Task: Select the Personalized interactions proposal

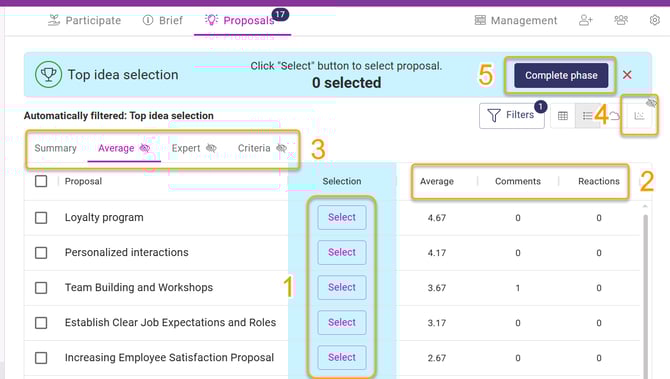Action: pos(342,253)
